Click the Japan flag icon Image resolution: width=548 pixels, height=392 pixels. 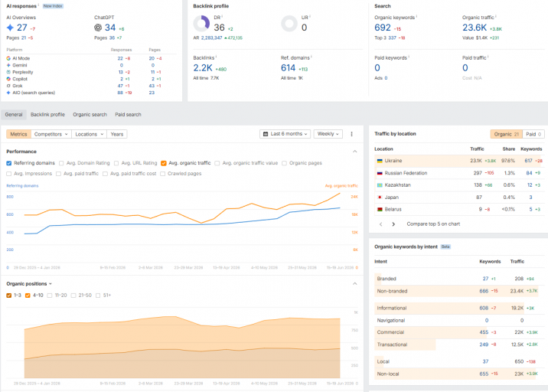click(380, 198)
